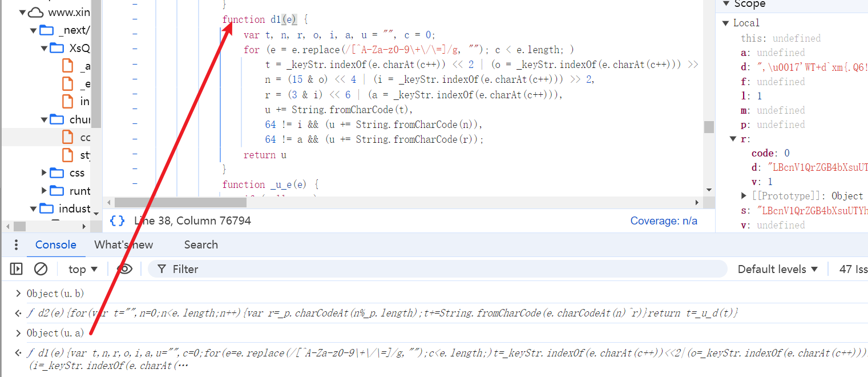
Task: Select the runt folder icon
Action: tap(57, 190)
